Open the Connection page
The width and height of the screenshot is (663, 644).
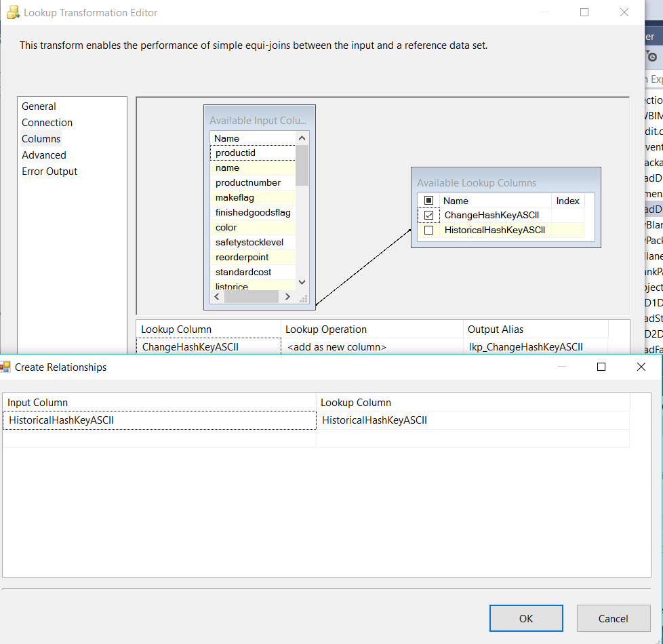[47, 123]
